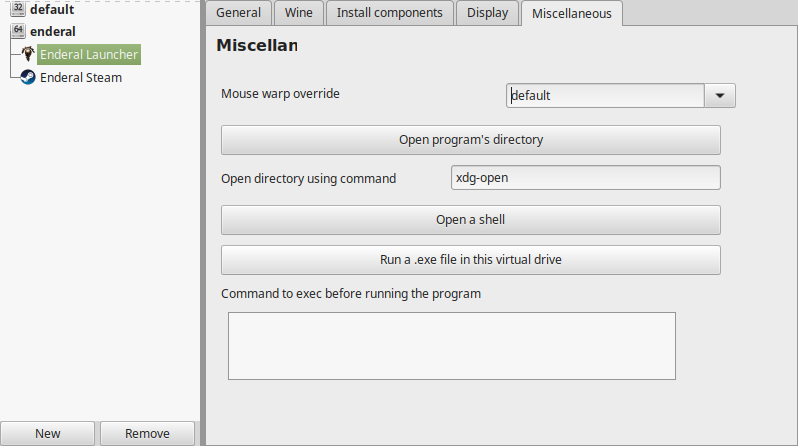Click Open program's directory button
The image size is (798, 446).
471,140
